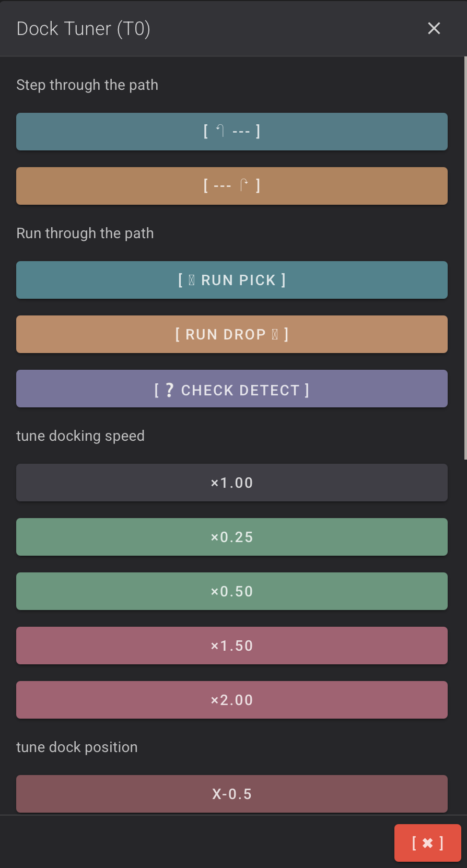Click the teal backward-step arrow icon

coord(218,131)
